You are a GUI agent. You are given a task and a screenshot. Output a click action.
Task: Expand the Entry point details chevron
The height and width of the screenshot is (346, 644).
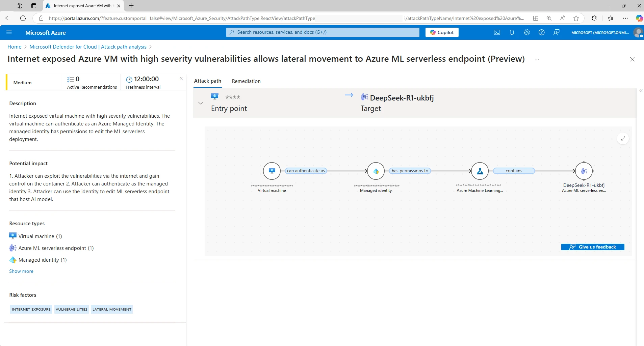(200, 103)
